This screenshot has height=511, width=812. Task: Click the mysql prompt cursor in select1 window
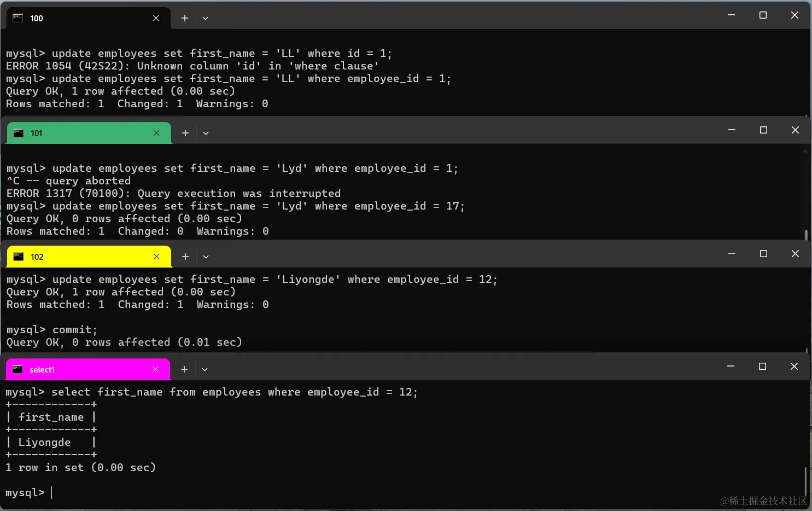point(52,493)
